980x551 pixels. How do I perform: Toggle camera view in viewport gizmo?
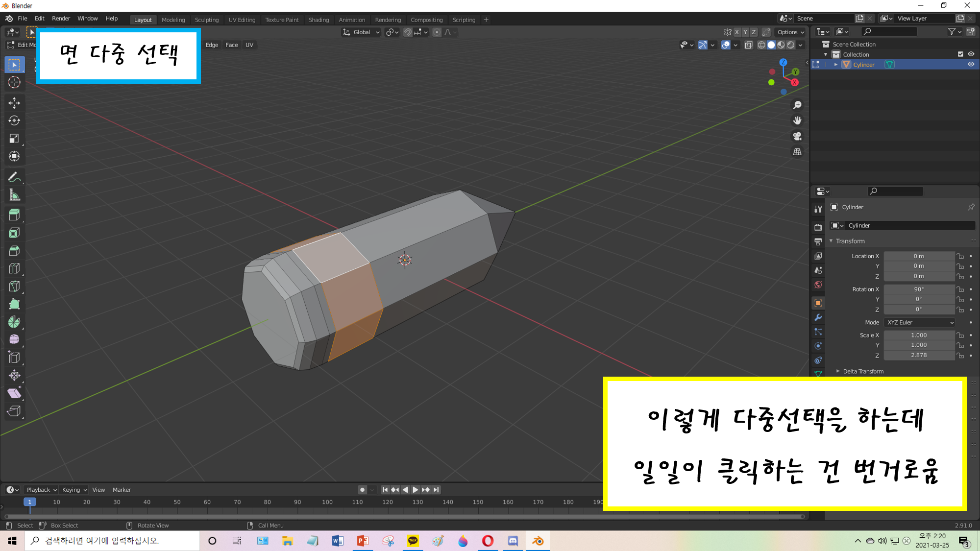click(797, 136)
